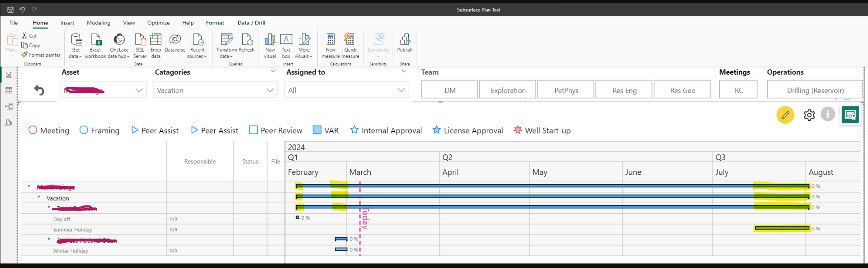Select the Res Geo team button
Screen dimensions: 868x268
(682, 90)
